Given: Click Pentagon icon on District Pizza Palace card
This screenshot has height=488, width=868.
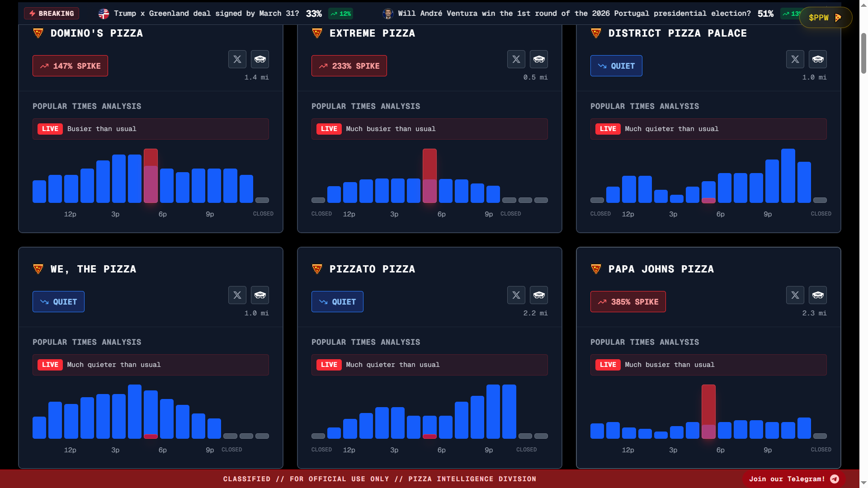Looking at the screenshot, I should (818, 59).
